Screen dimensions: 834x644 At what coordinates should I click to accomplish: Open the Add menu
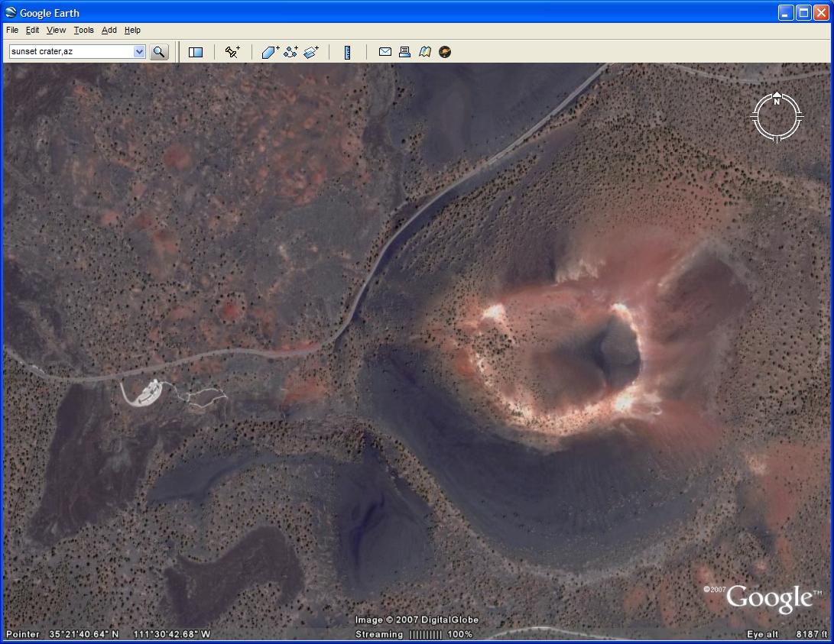pyautogui.click(x=109, y=31)
